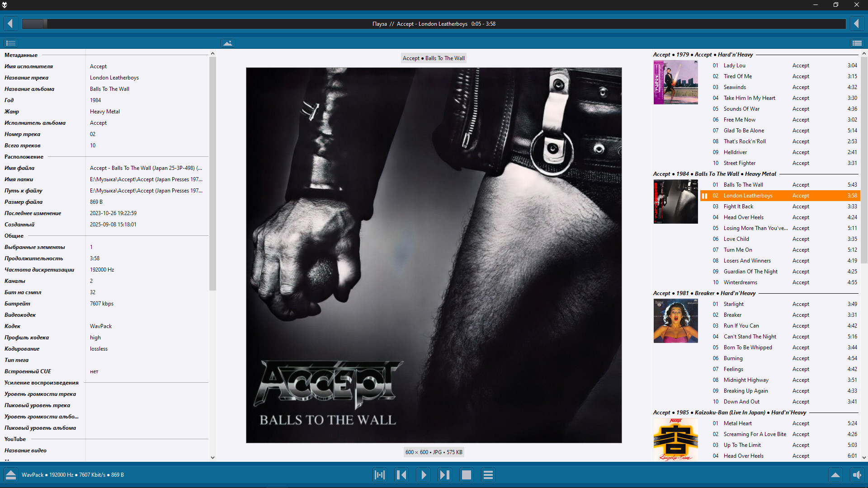Select track Can't Stand The Night
The width and height of the screenshot is (868, 488).
[x=780, y=337]
